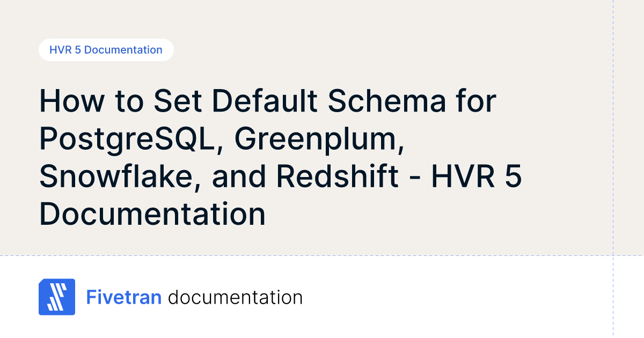644x338 pixels.
Task: Select the word Default in the heading
Action: tap(259, 102)
